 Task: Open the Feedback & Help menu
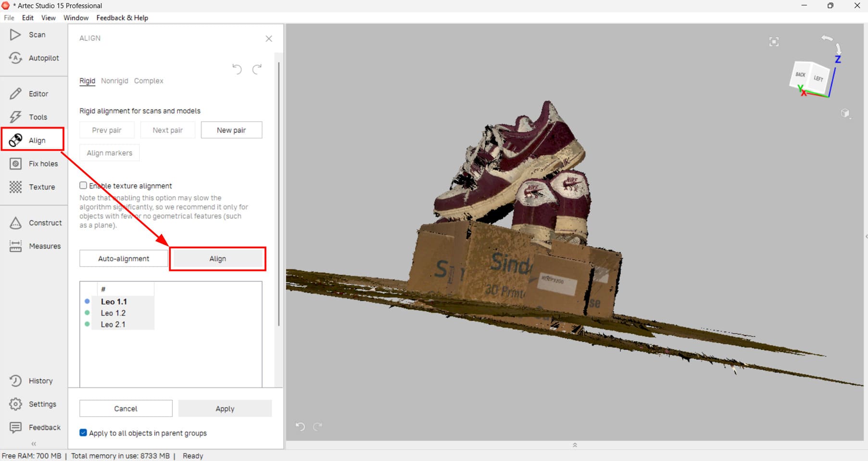tap(122, 18)
